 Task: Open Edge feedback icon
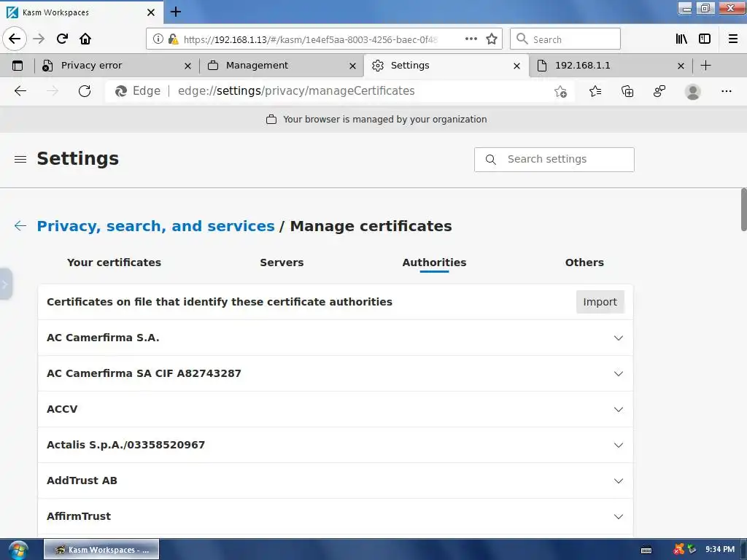click(x=659, y=91)
